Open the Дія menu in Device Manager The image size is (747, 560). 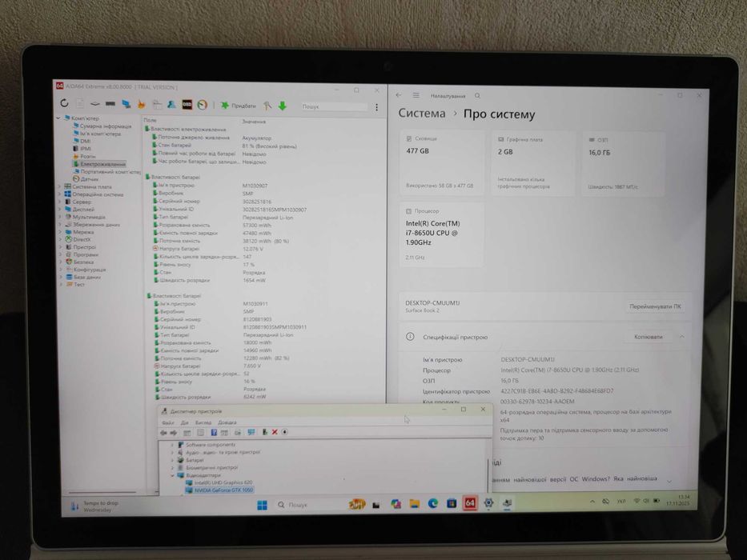pos(184,423)
